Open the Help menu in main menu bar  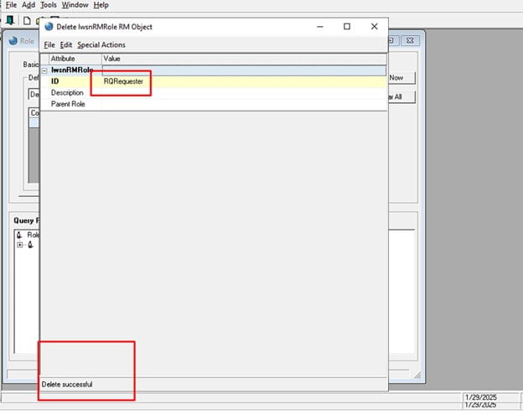[101, 5]
